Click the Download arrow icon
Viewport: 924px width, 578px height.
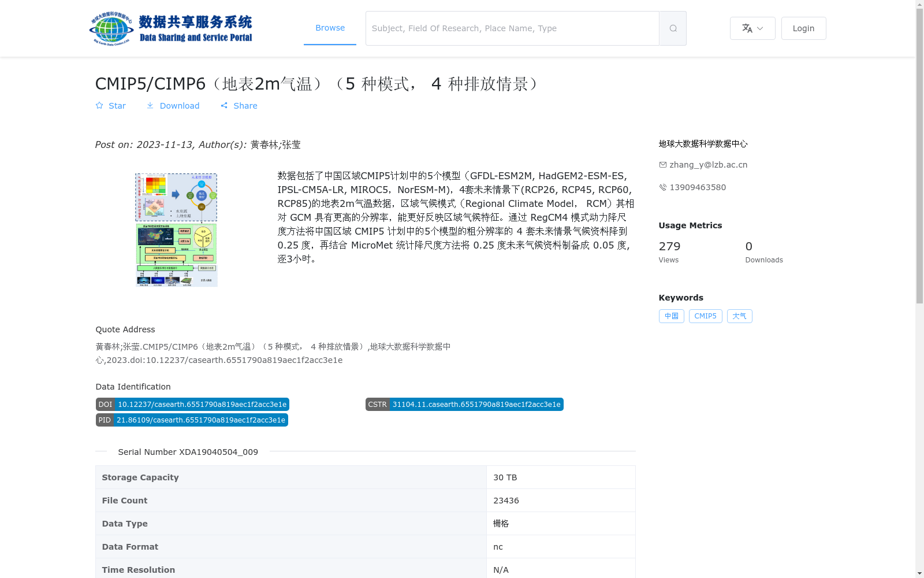[x=150, y=106]
